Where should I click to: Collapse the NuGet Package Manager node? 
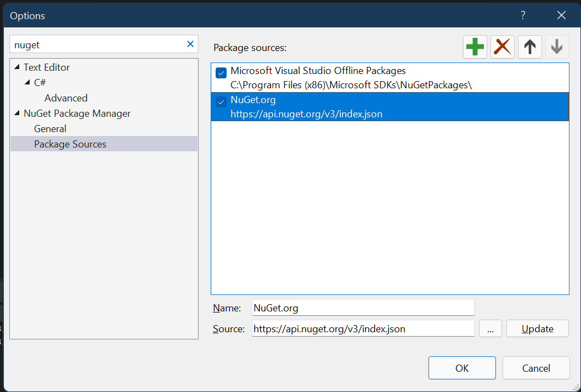pyautogui.click(x=16, y=113)
